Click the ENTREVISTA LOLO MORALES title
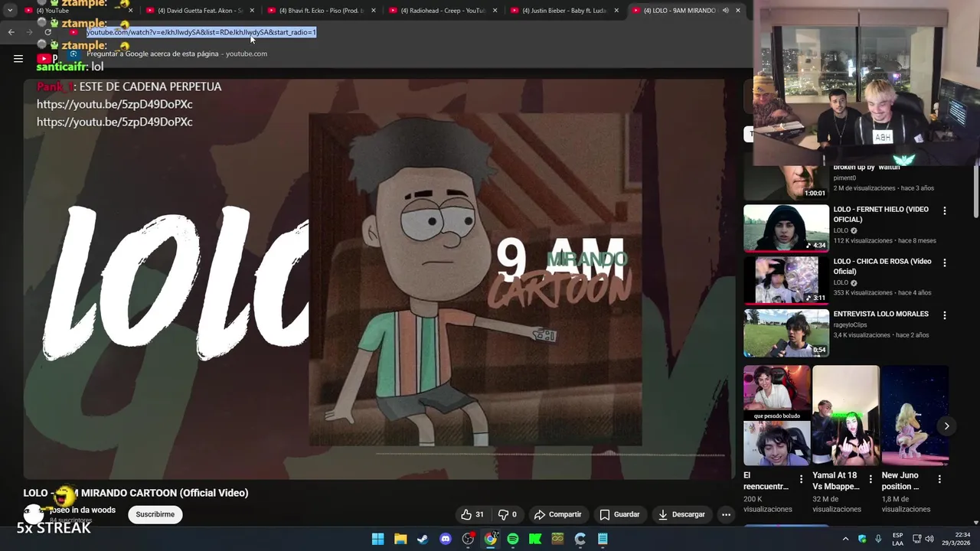 pyautogui.click(x=880, y=314)
